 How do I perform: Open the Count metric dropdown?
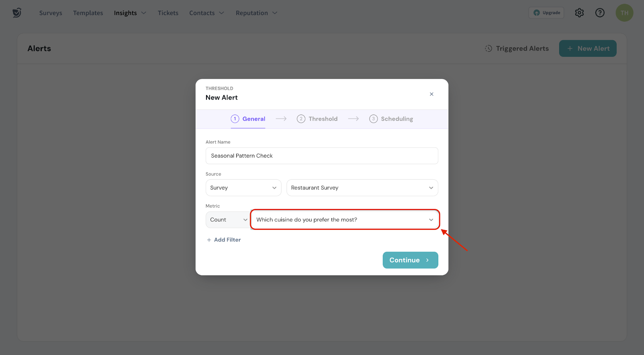[228, 220]
